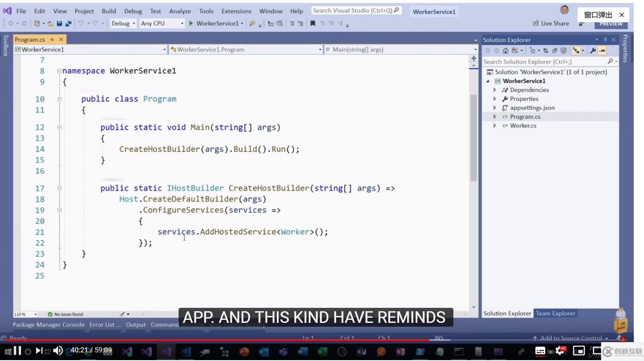The image size is (644, 361).
Task: Open the Output tab
Action: tap(136, 325)
